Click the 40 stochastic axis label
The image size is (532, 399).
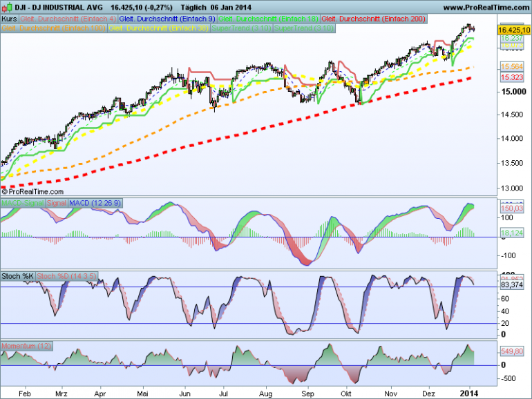click(505, 311)
